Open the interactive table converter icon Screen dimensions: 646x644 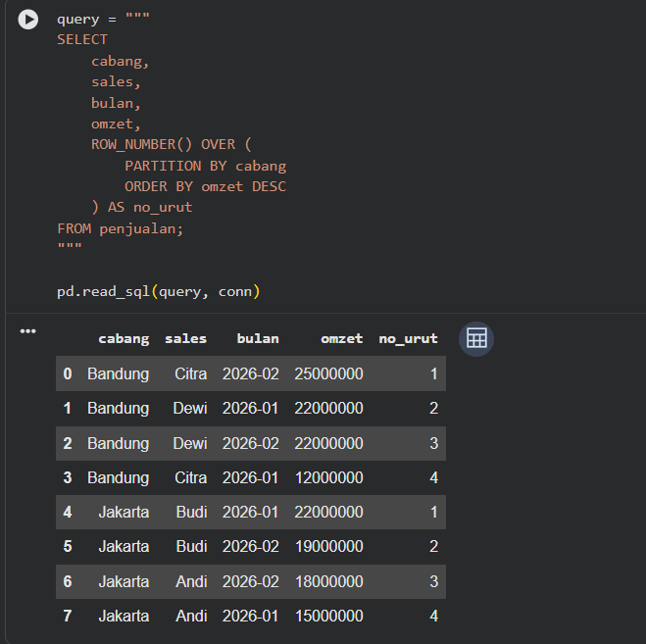point(476,339)
